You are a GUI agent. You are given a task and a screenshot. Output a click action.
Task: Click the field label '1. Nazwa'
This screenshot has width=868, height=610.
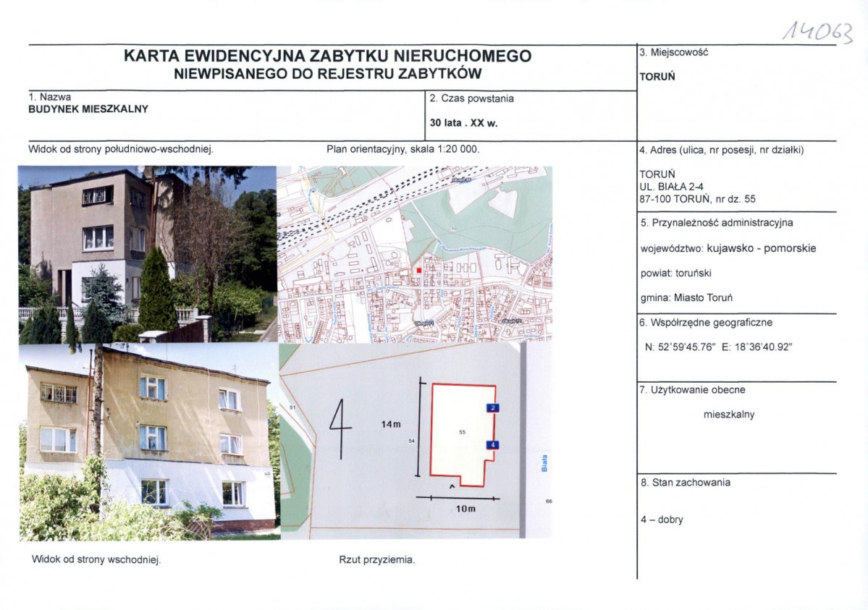[50, 97]
